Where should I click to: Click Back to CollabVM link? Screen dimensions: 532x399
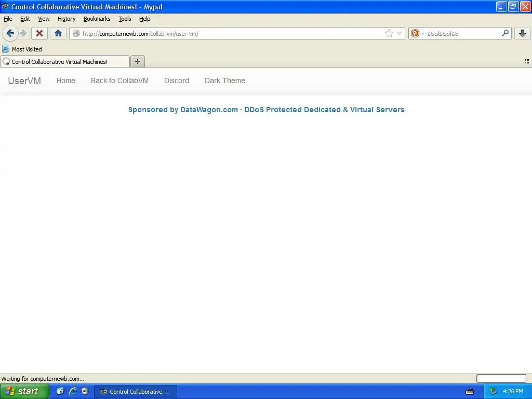pyautogui.click(x=120, y=81)
